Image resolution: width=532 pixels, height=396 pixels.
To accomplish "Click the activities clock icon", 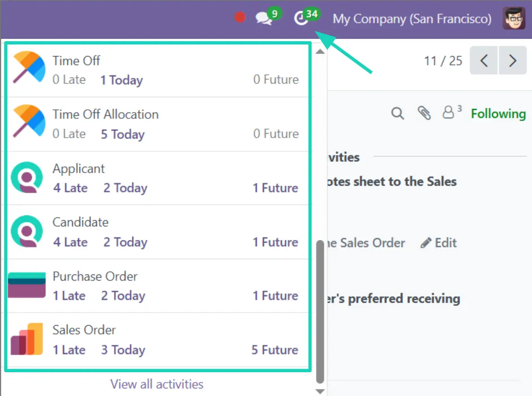I will [x=300, y=19].
